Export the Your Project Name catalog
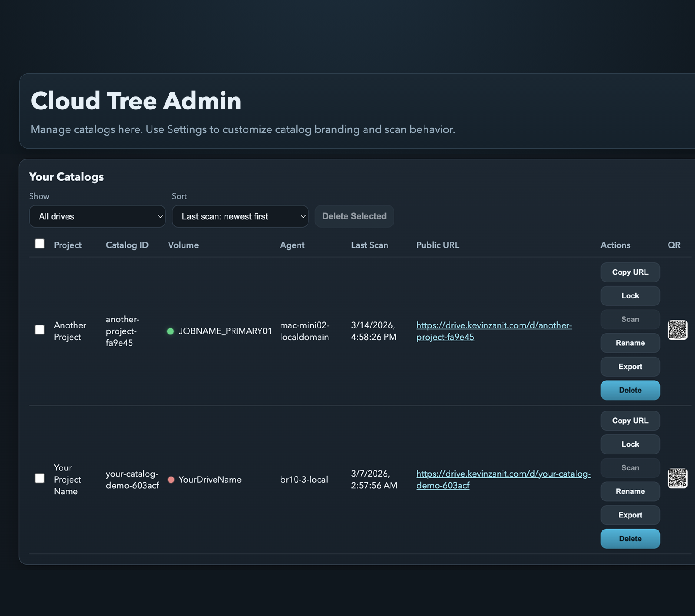This screenshot has height=616, width=695. pyautogui.click(x=630, y=515)
